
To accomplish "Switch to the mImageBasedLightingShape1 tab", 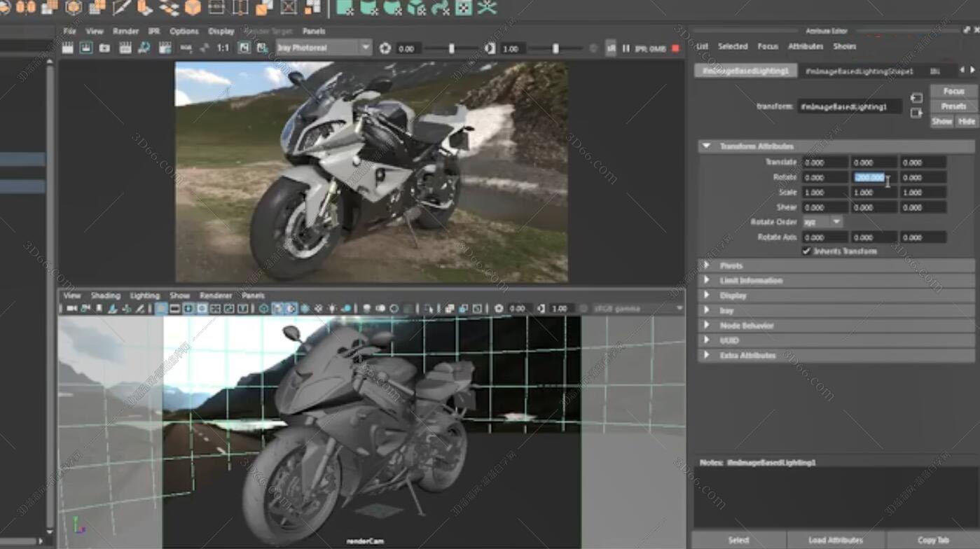I will [859, 71].
